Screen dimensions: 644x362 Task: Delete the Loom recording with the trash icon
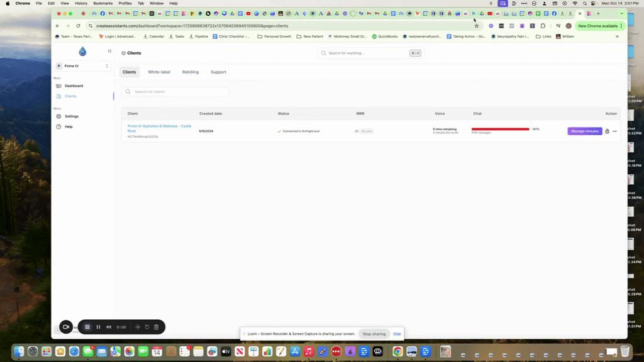pyautogui.click(x=157, y=327)
